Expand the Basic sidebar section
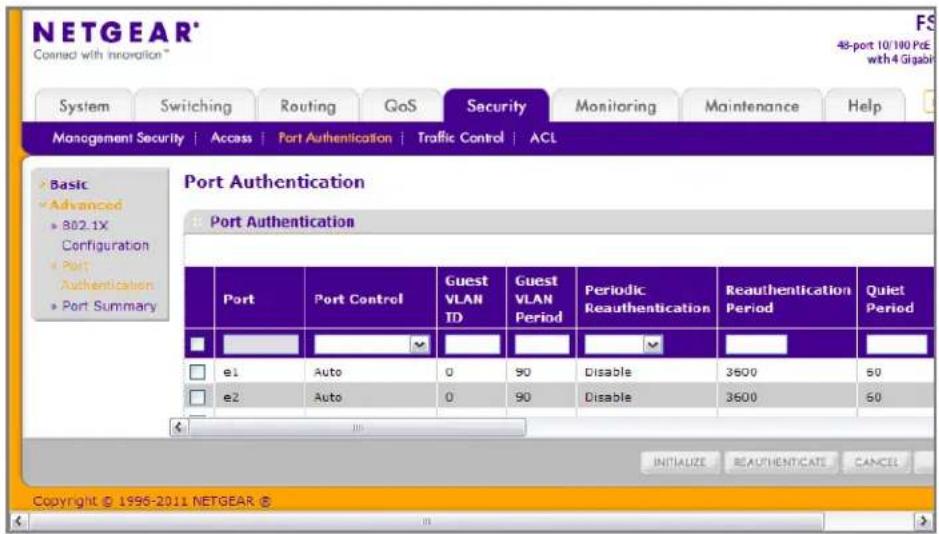939x534 pixels. click(x=68, y=184)
